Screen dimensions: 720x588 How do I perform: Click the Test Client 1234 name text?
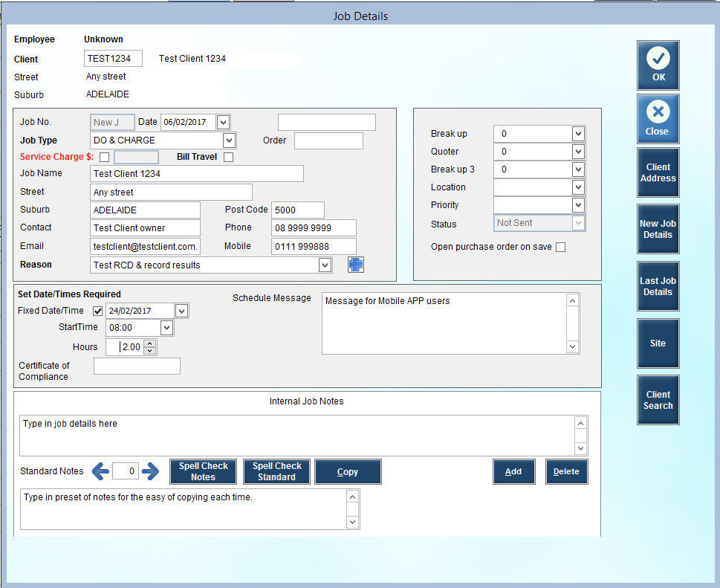click(x=192, y=58)
